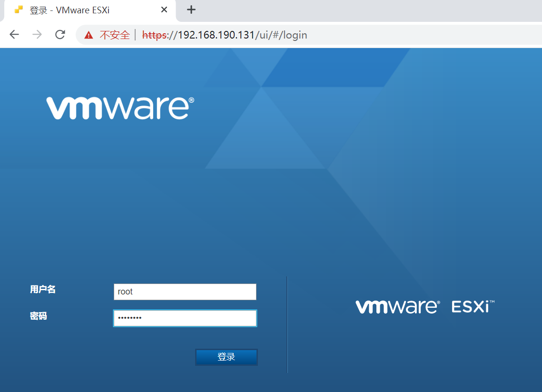Screen dimensions: 542x392
Task: Click the browser forward arrow
Action: click(x=37, y=35)
